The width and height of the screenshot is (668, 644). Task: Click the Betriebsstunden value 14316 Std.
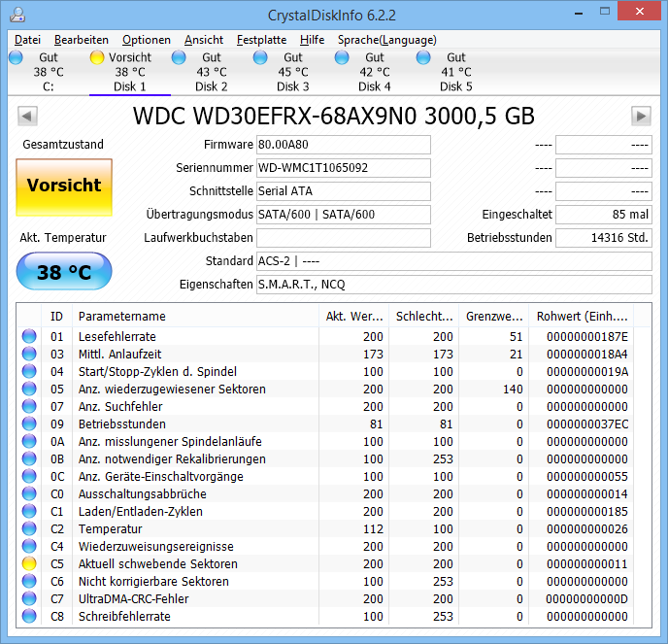pyautogui.click(x=604, y=238)
